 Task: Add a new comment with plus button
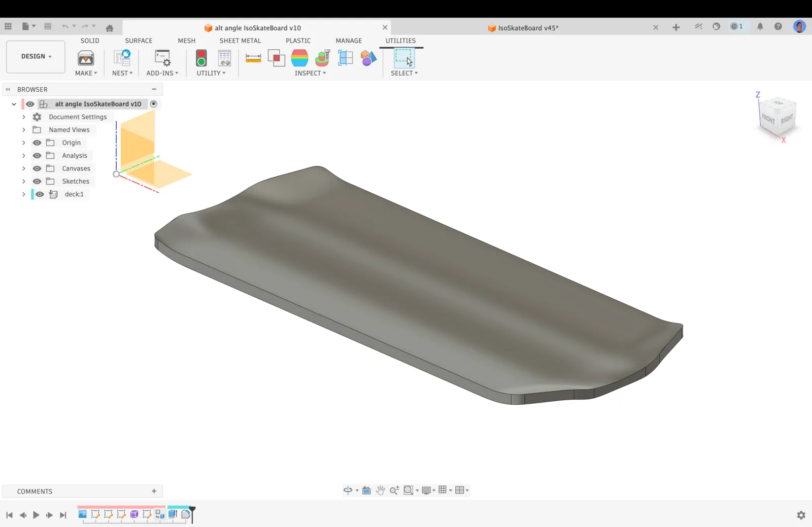pos(154,491)
